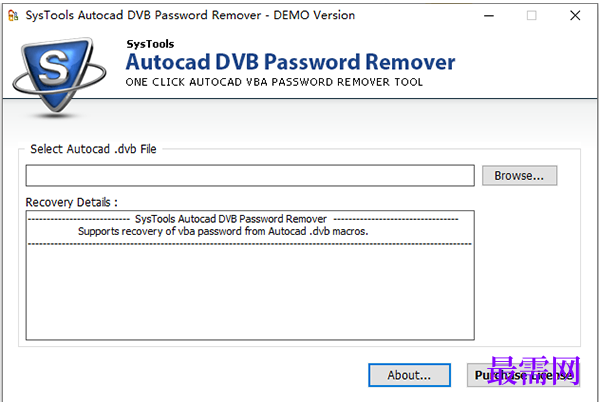The width and height of the screenshot is (599, 402).
Task: Click the Select Autocad .dvb File label
Action: click(93, 149)
